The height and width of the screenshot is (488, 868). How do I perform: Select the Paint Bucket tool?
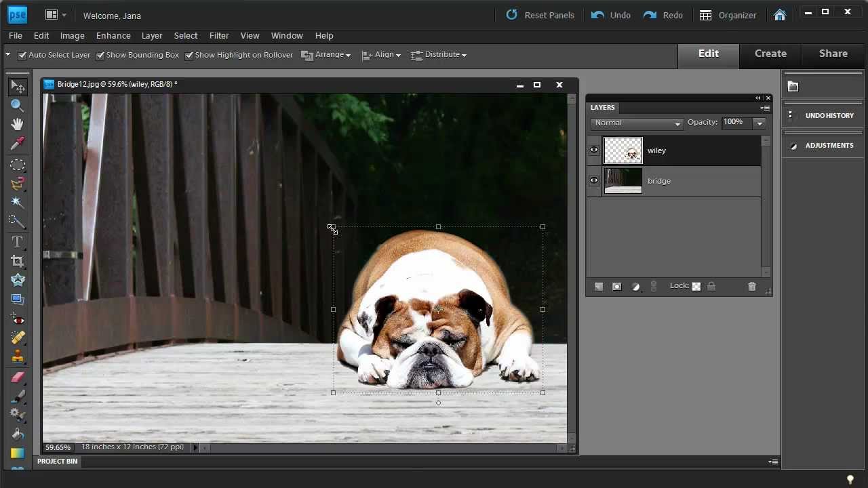point(18,434)
